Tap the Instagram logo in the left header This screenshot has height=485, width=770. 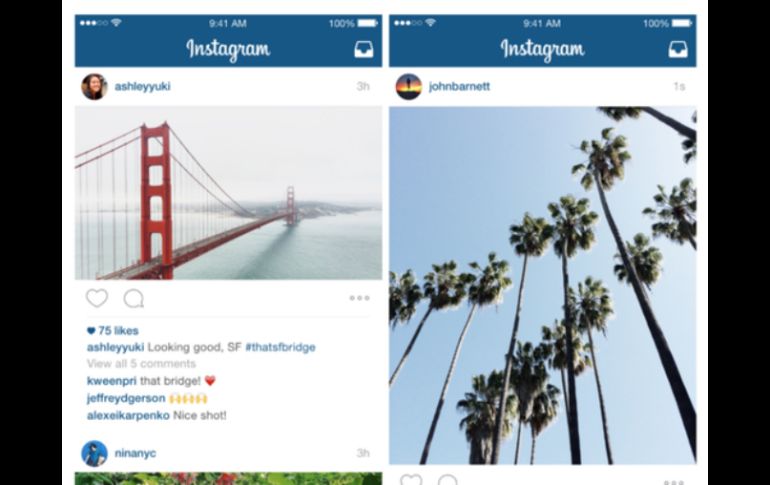[228, 49]
